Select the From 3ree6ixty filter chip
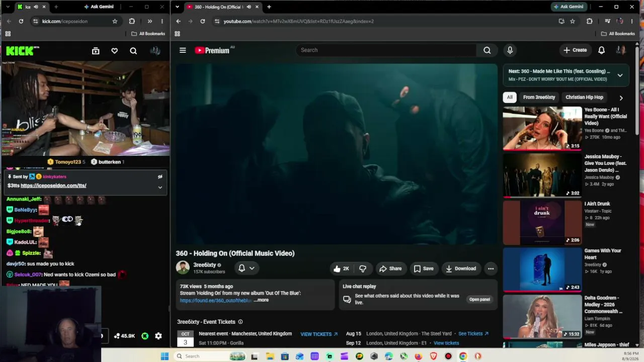The height and width of the screenshot is (362, 644). [539, 98]
